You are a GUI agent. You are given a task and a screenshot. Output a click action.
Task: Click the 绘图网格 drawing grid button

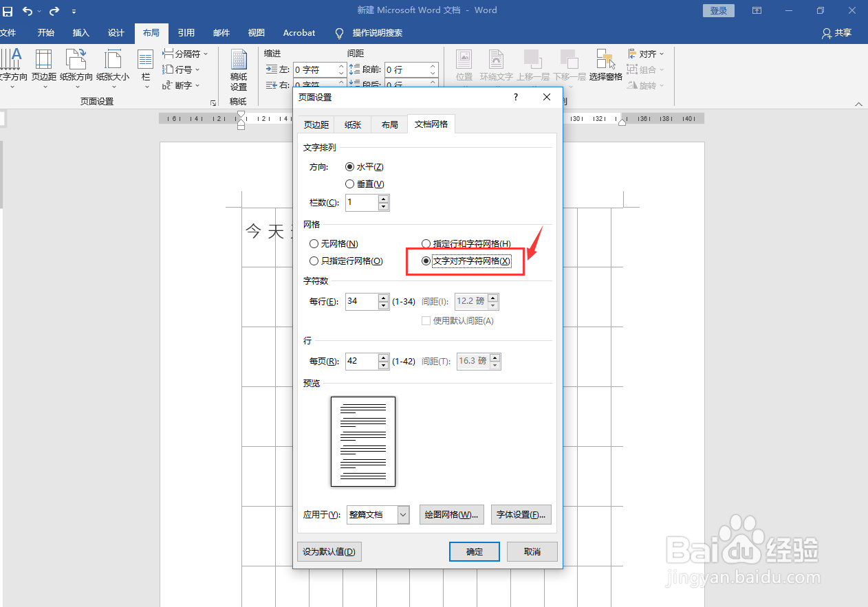click(452, 514)
